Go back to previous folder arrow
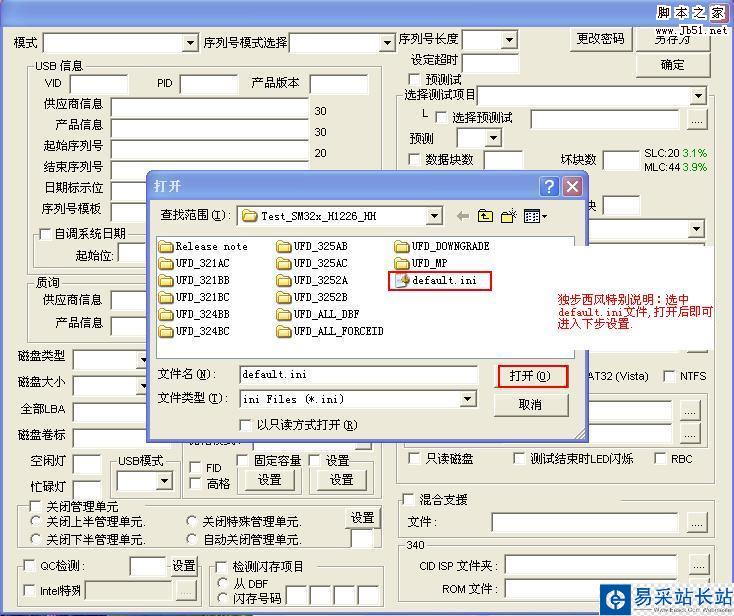734x616 pixels. pyautogui.click(x=462, y=216)
